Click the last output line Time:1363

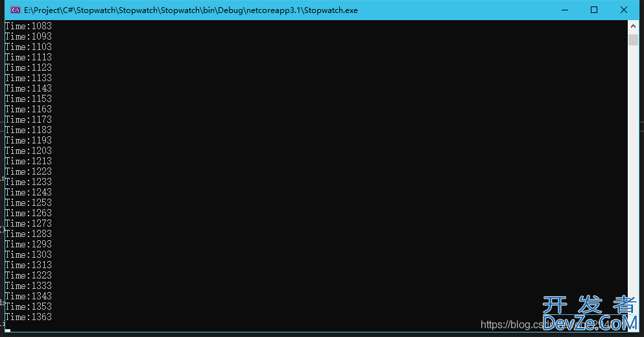pyautogui.click(x=29, y=317)
